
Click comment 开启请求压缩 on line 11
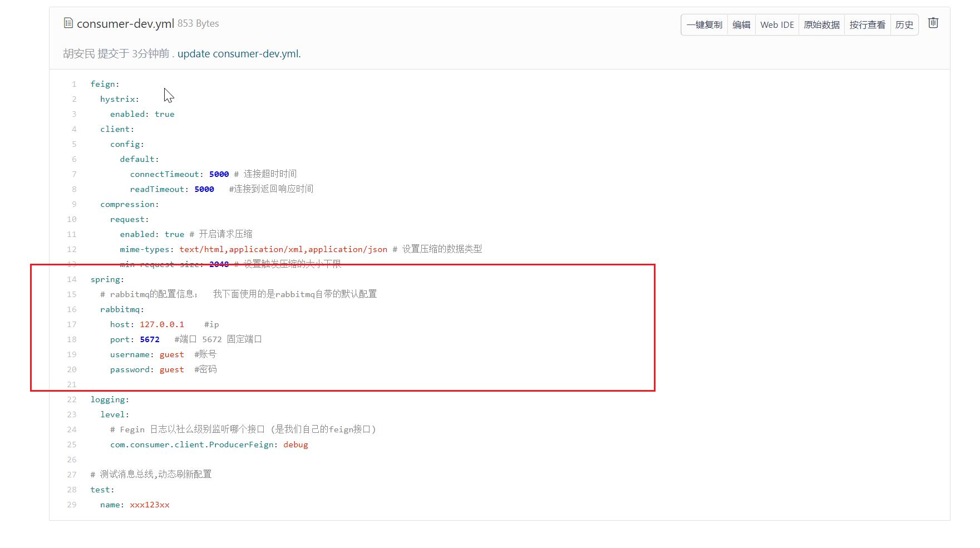[225, 234]
